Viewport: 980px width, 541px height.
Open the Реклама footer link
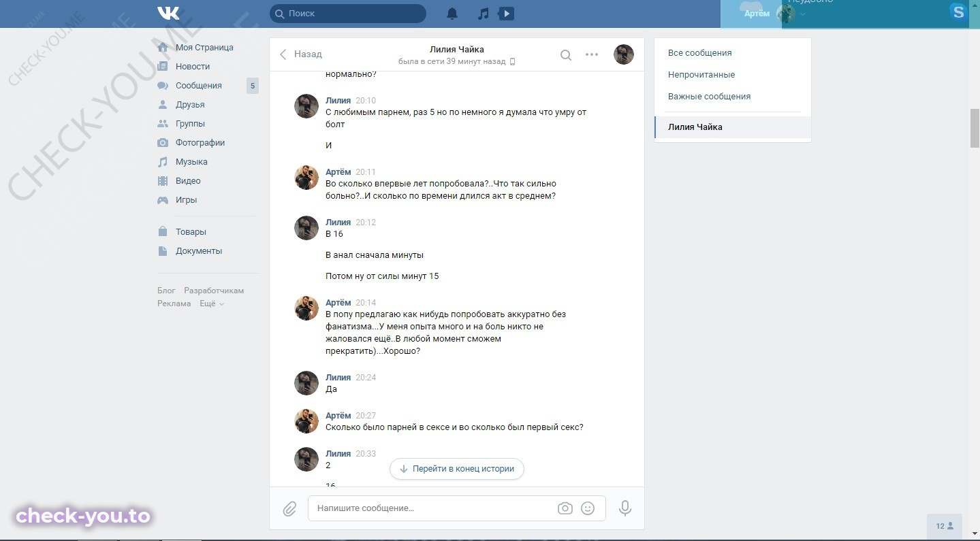(x=174, y=304)
